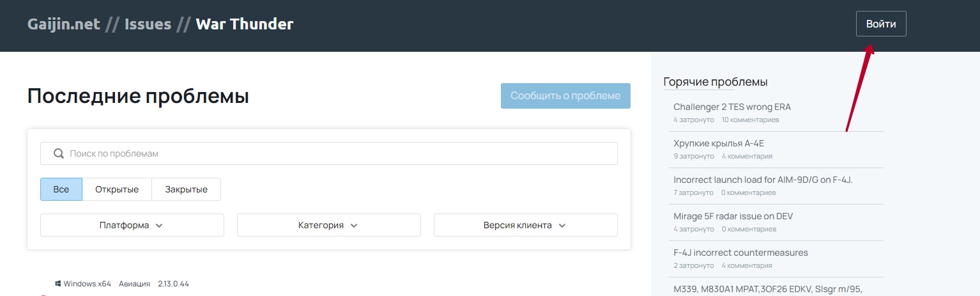This screenshot has width=980, height=296.
Task: Open M339, M830A1 MPAT issue link
Action: click(768, 289)
